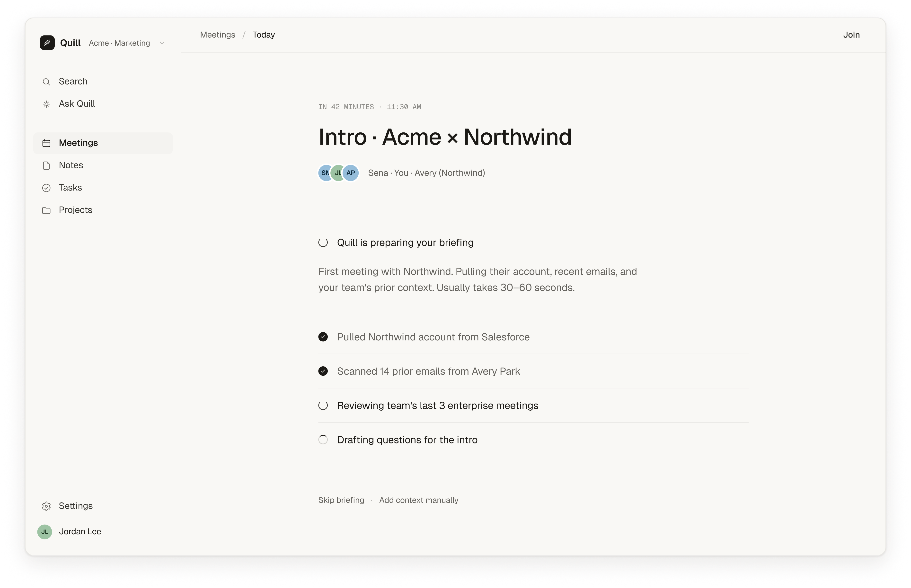Click the Meetings calendar icon
This screenshot has height=588, width=911.
46,143
